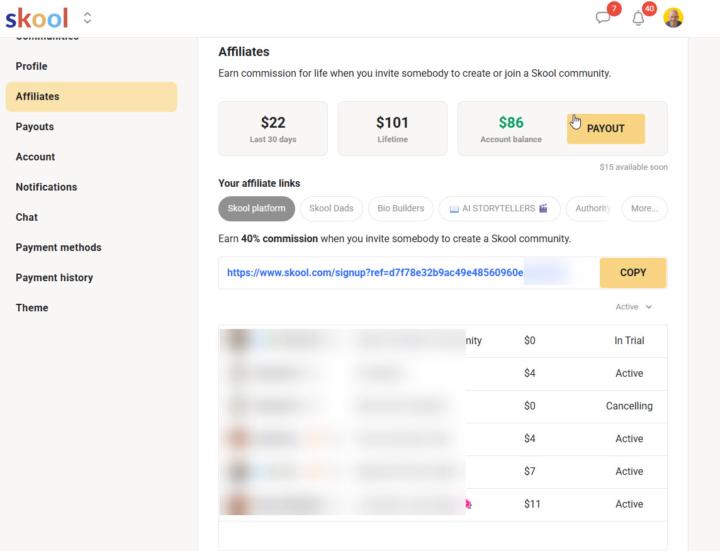Click the PAYOUT button

click(x=606, y=129)
